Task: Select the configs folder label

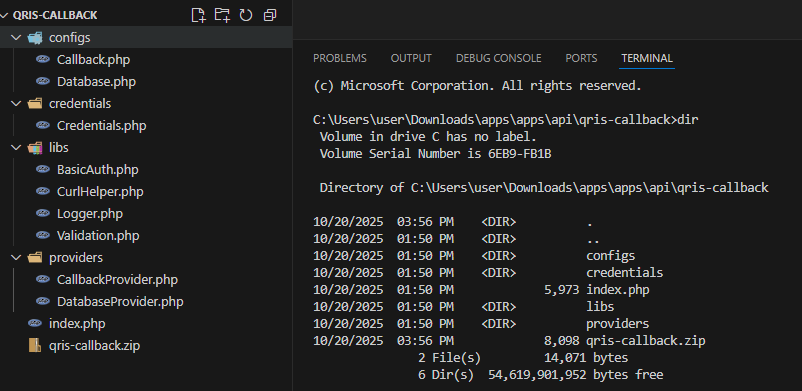Action: [70, 38]
